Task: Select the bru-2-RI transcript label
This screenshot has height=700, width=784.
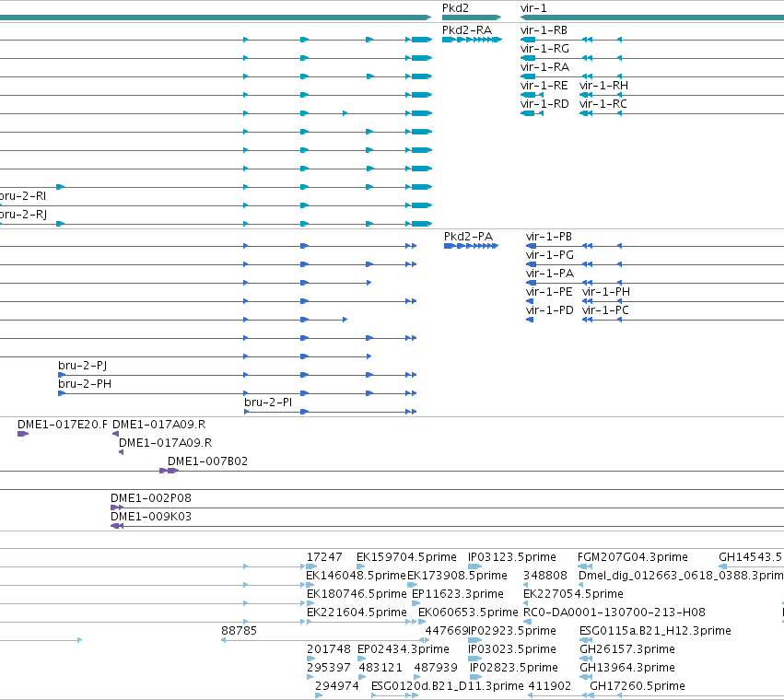Action: click(22, 196)
